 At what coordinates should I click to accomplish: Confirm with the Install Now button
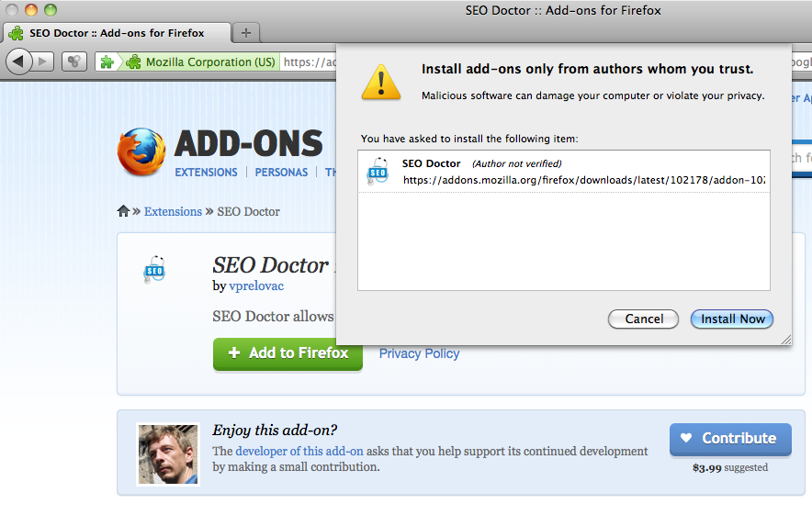coord(732,319)
